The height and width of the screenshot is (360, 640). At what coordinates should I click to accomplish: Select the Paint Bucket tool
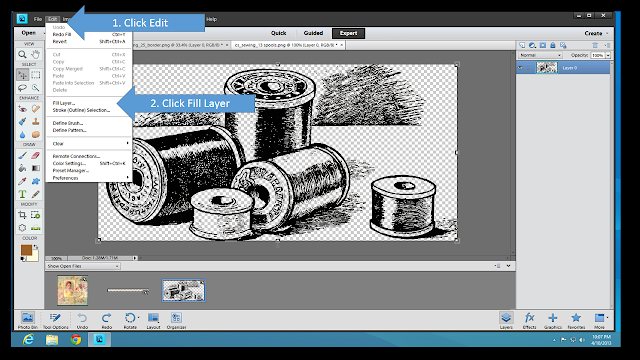point(22,168)
